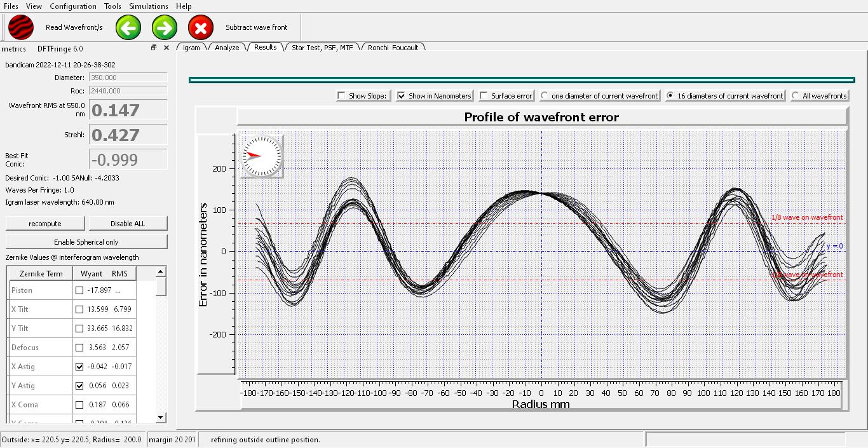Undock the metrics panel with float icon
This screenshot has height=448, width=868.
coord(154,48)
